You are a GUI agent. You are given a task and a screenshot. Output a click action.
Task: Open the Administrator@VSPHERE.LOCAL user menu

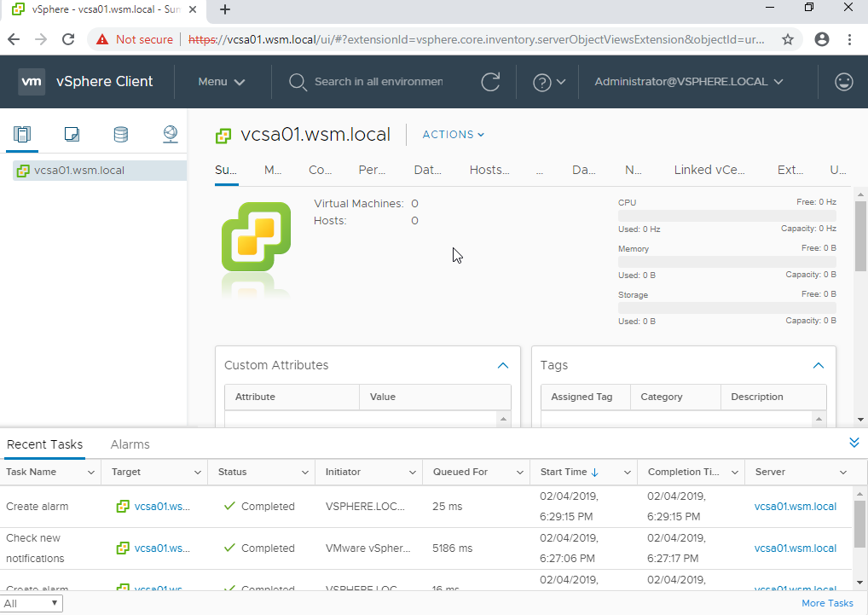tap(689, 82)
